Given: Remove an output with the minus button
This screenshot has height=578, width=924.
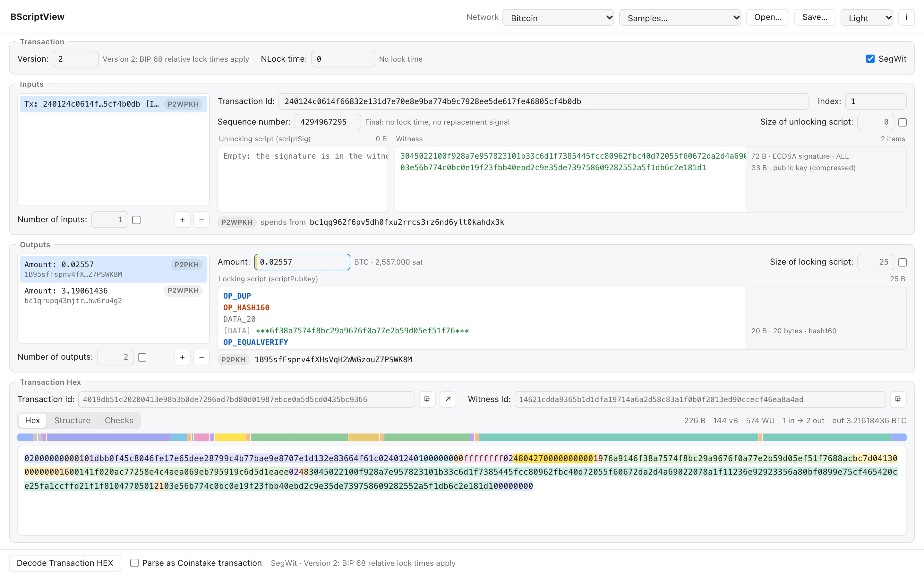Looking at the screenshot, I should pyautogui.click(x=201, y=357).
